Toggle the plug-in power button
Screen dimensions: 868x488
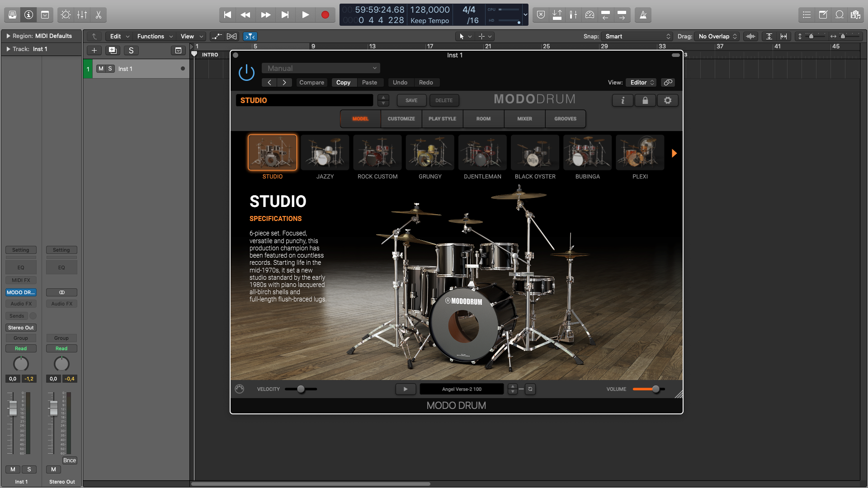click(246, 72)
